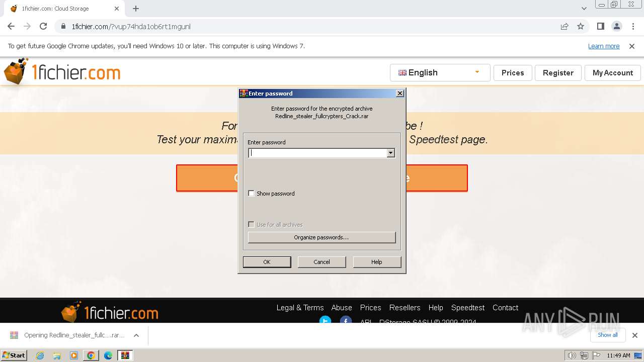
Task: Click the taskbar clock 11:49 AM
Action: [x=618, y=355]
